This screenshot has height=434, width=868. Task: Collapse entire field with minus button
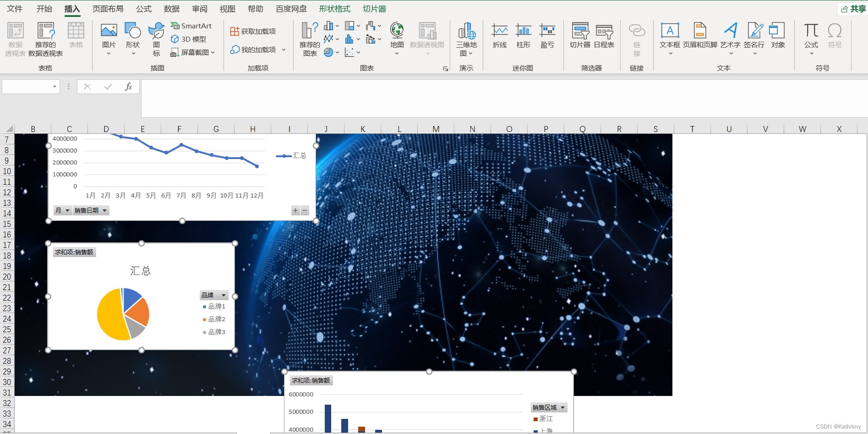305,210
